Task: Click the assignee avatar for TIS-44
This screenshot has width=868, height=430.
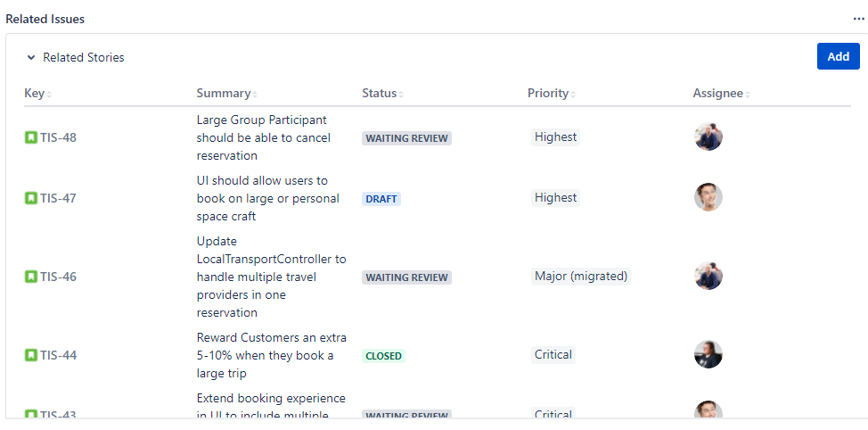Action: [x=708, y=354]
